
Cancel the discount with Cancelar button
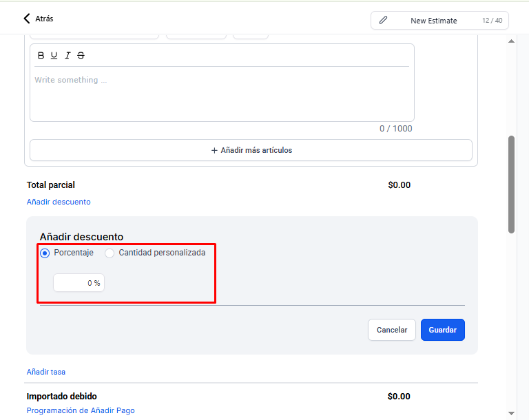(392, 330)
